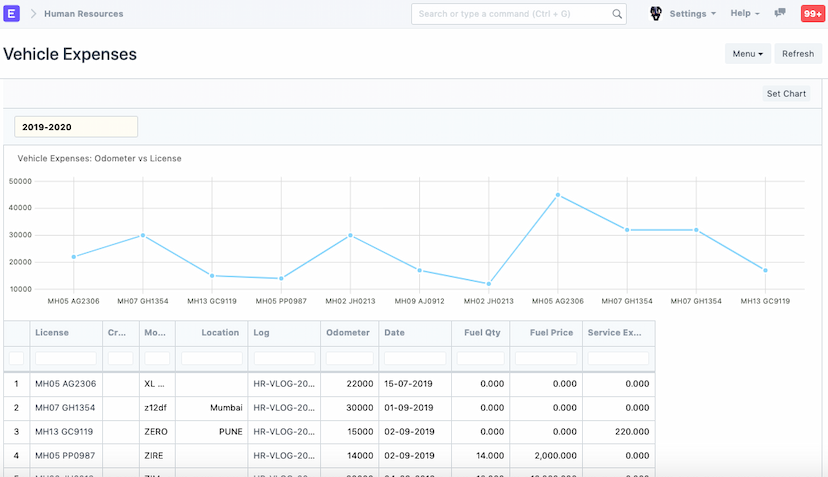
Task: Select MH05 AG2306 cell in row 1
Action: pos(66,384)
